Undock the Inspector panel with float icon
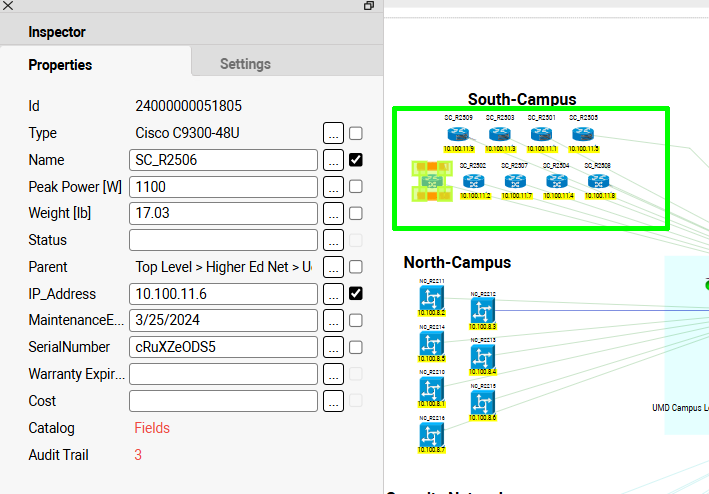 pos(369,6)
